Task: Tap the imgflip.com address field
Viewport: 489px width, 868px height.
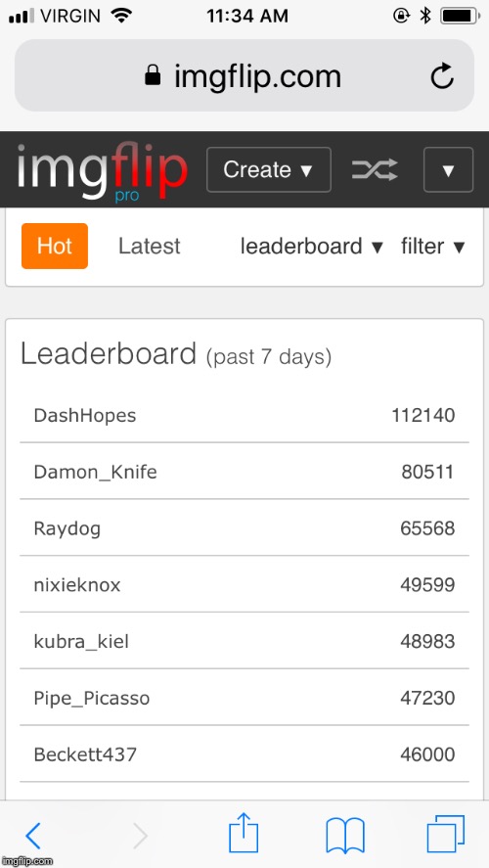Action: (x=244, y=75)
